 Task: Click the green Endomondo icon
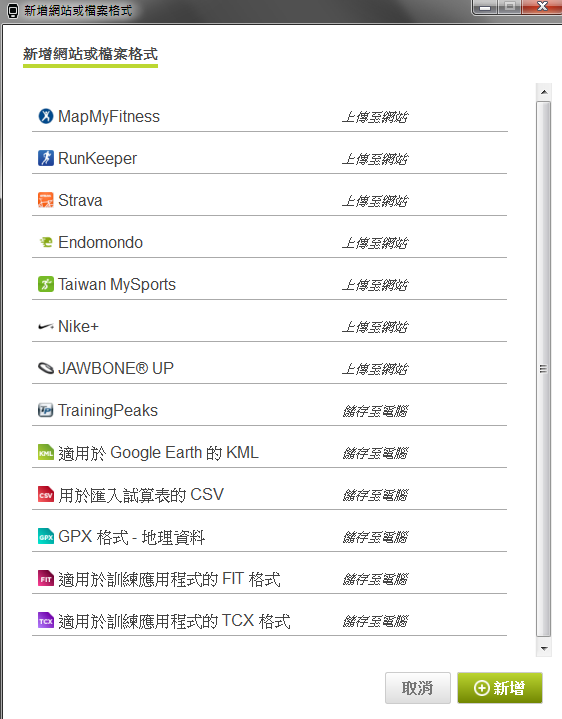[45, 242]
